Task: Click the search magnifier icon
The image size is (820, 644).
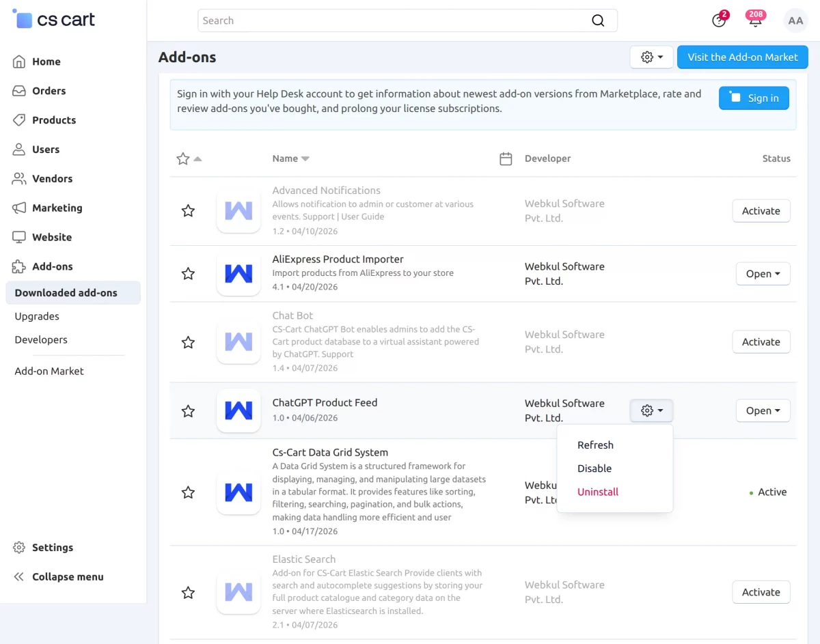Action: point(598,20)
